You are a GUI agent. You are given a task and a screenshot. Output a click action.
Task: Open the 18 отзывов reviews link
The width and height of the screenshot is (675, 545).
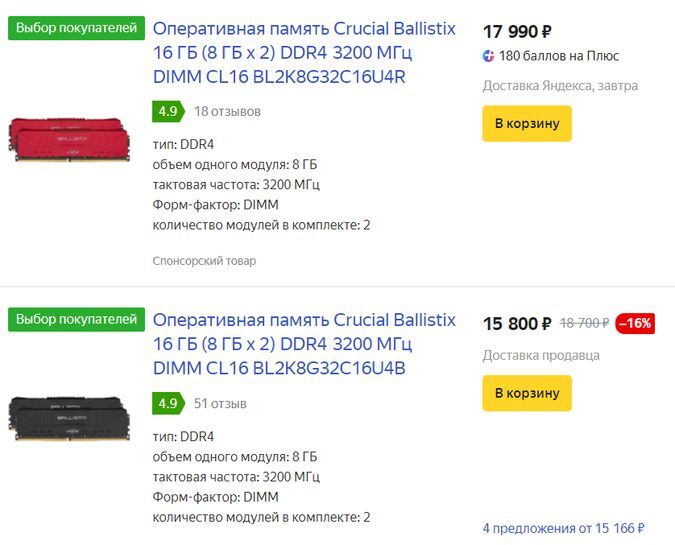click(227, 111)
